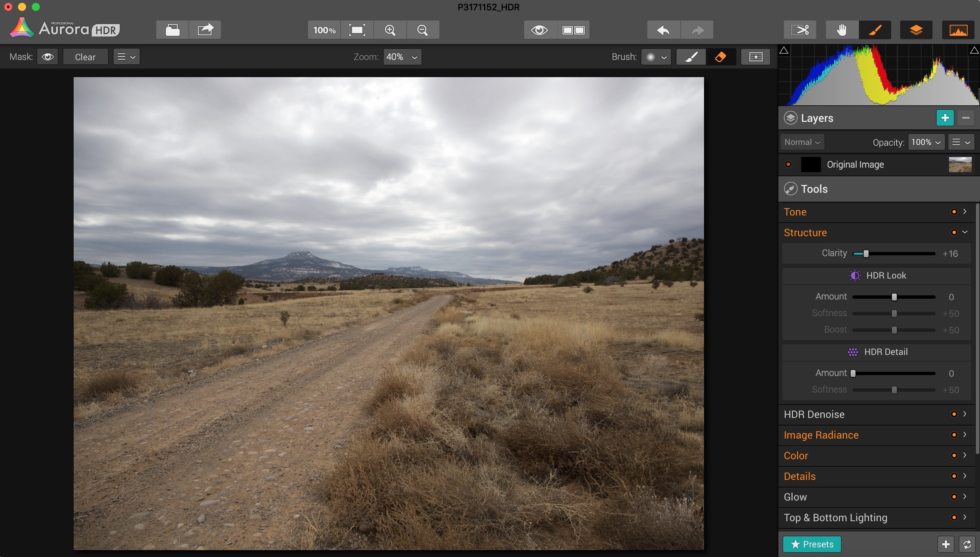The height and width of the screenshot is (557, 980).
Task: Open layer options menu dropdown
Action: (x=961, y=142)
